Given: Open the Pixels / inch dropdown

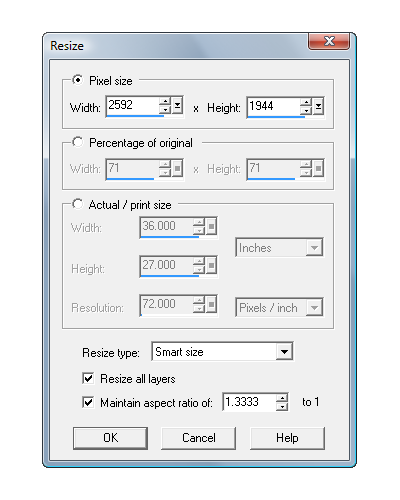Looking at the screenshot, I should (x=279, y=307).
